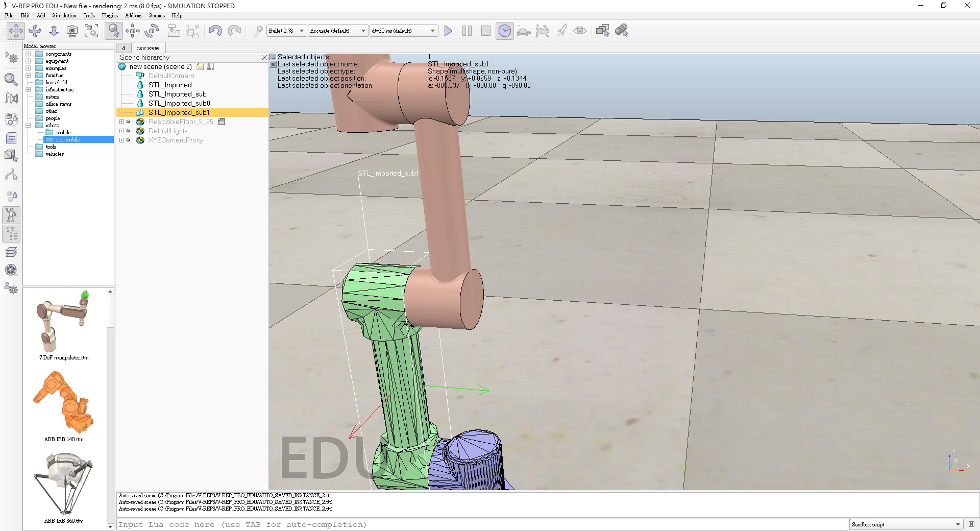This screenshot has width=980, height=531.
Task: Toggle the click selection tool
Action: (113, 31)
